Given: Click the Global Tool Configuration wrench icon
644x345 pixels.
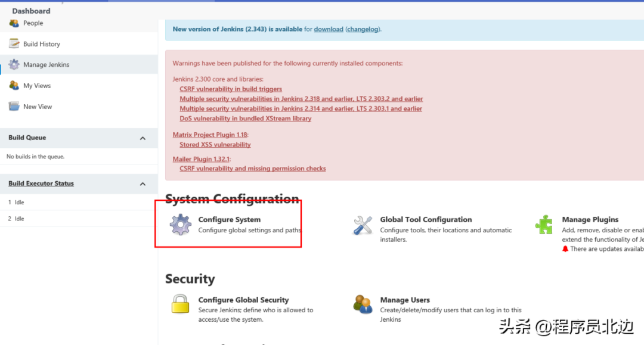Looking at the screenshot, I should 363,225.
